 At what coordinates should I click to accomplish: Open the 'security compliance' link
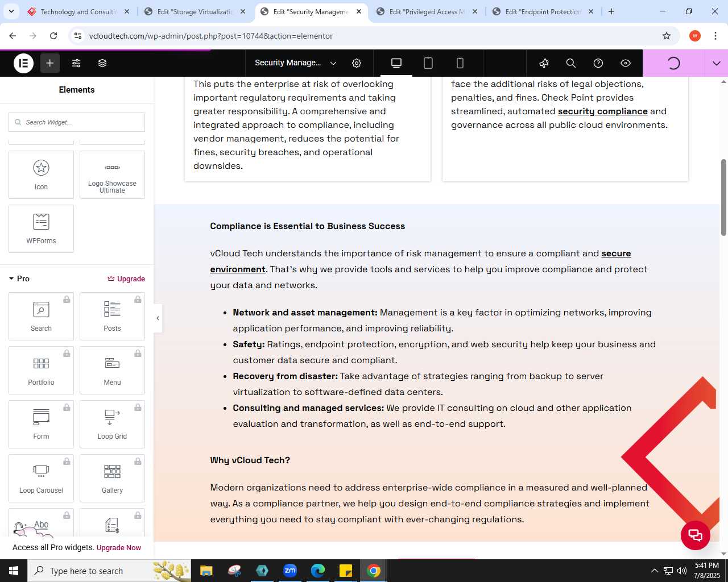click(x=603, y=111)
